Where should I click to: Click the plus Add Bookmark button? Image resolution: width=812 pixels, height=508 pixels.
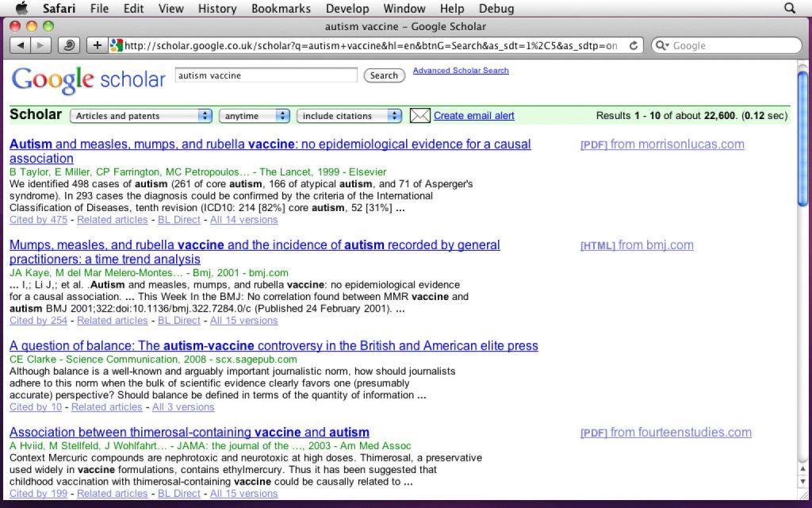click(x=97, y=46)
